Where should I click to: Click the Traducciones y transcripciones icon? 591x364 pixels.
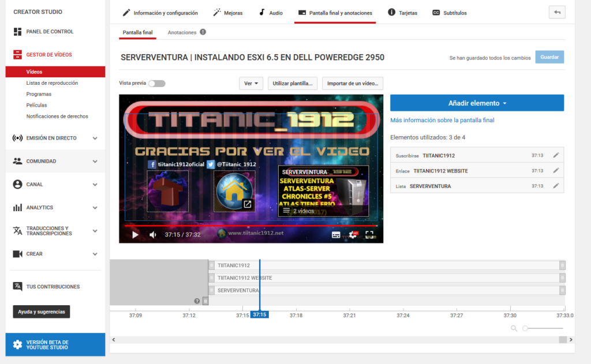point(17,231)
